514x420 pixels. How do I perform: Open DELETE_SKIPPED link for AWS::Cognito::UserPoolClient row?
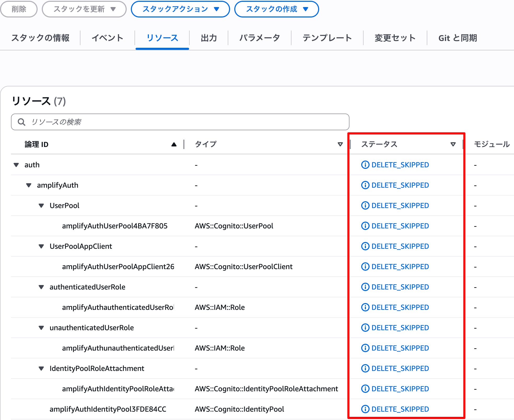click(400, 267)
